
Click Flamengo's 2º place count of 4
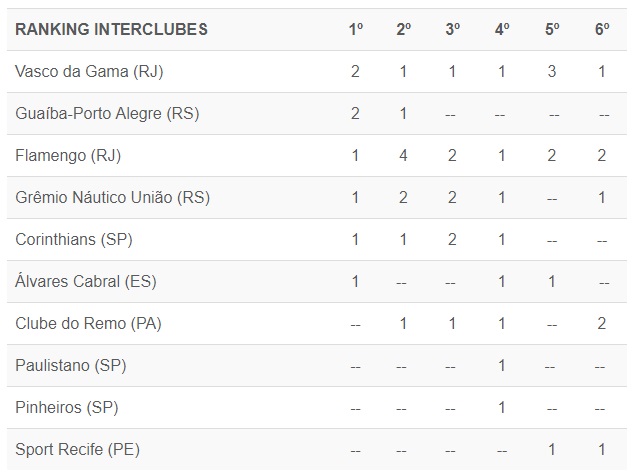tap(404, 155)
